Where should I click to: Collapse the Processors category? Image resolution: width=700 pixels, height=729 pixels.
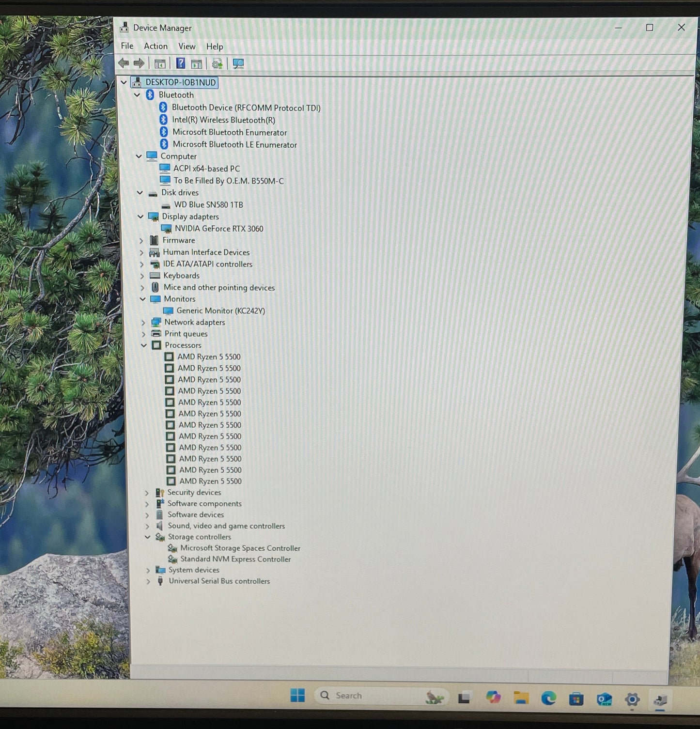144,345
